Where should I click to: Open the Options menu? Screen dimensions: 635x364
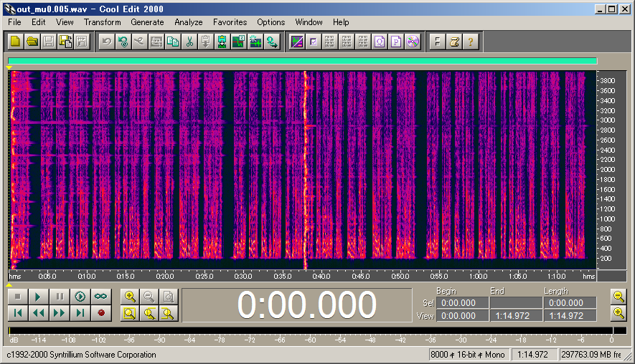tap(271, 22)
